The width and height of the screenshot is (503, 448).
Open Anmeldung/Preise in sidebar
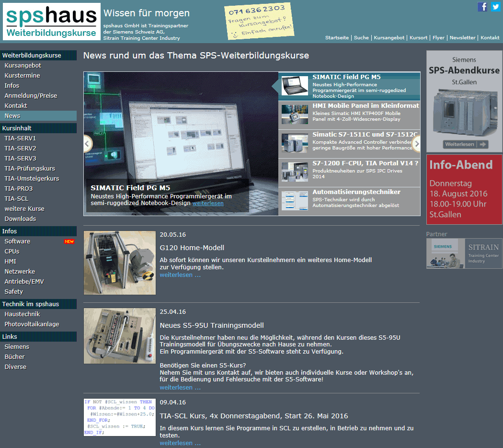point(31,96)
